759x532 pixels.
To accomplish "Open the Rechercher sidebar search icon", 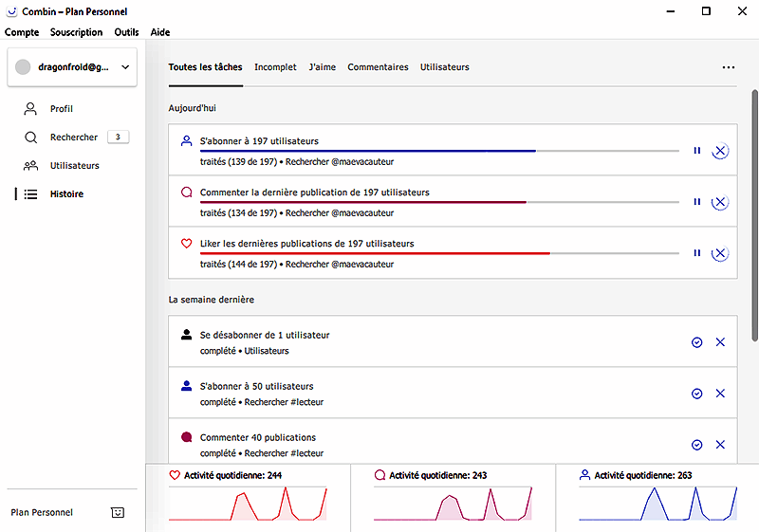I will (x=30, y=138).
